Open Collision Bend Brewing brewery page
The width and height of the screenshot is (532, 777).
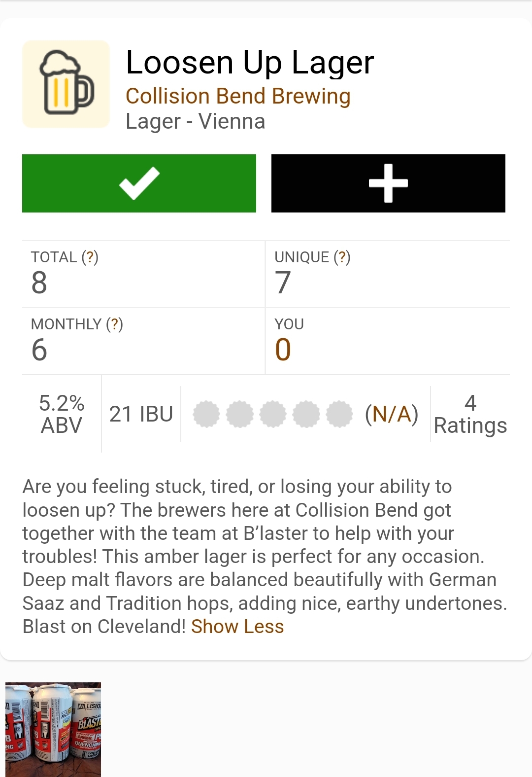238,96
